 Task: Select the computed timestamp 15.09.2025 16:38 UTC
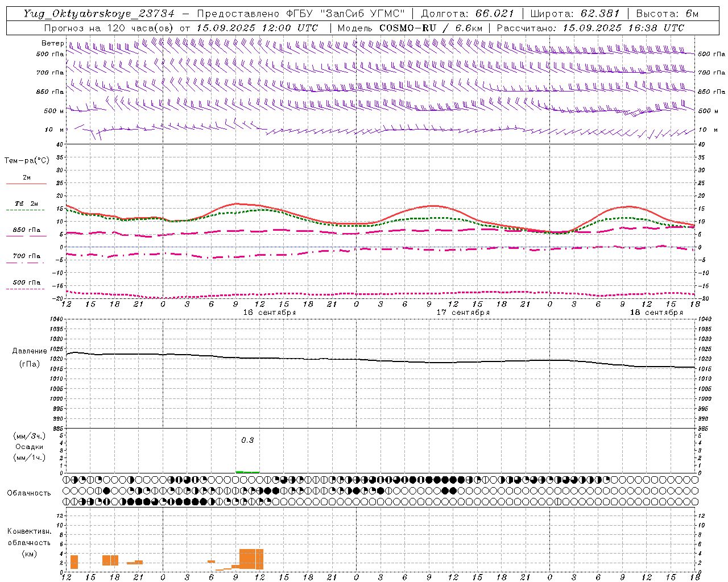pyautogui.click(x=623, y=28)
